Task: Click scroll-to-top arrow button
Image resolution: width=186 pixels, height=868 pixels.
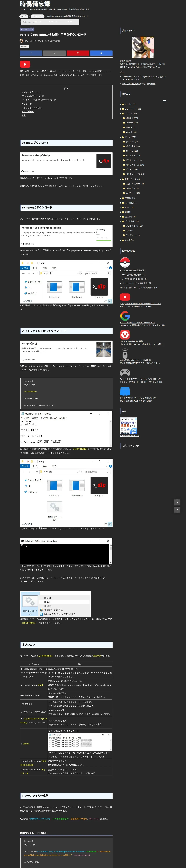Action: [x=177, y=502]
